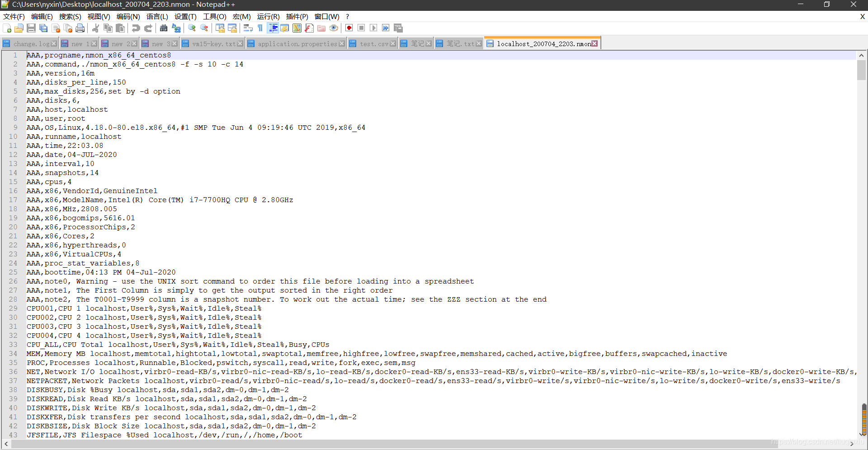
Task: Create a new file with New icon
Action: (x=7, y=28)
